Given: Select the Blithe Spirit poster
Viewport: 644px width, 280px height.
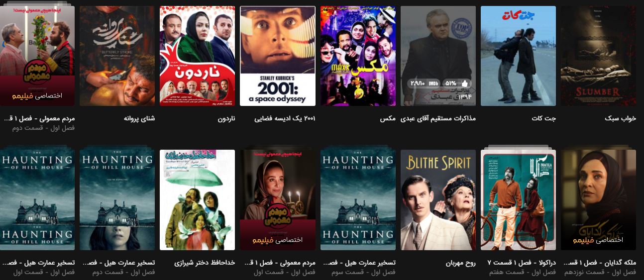Looking at the screenshot, I should 438,200.
